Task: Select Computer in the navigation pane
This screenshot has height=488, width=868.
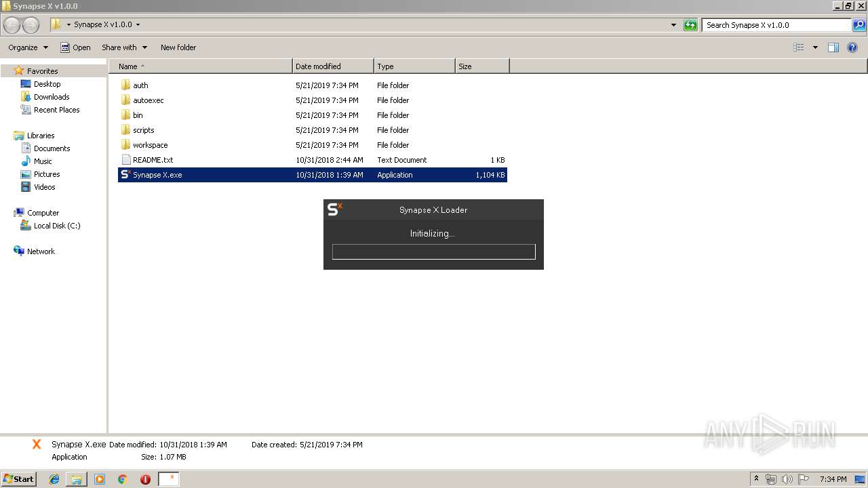Action: click(x=43, y=213)
